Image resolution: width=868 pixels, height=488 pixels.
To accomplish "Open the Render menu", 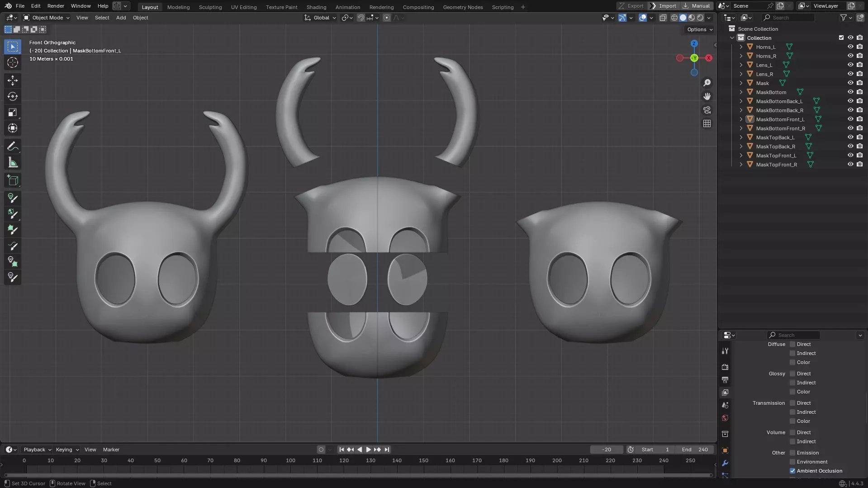I will [56, 6].
